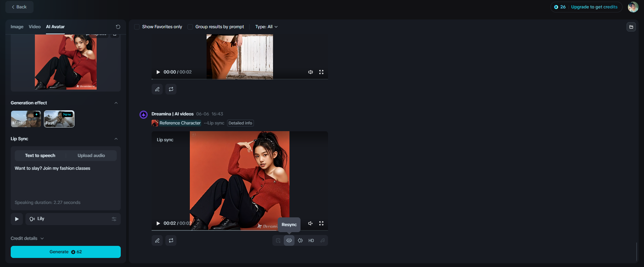This screenshot has height=267, width=644.
Task: Open voice settings sliders icon next to Lily
Action: point(114,219)
